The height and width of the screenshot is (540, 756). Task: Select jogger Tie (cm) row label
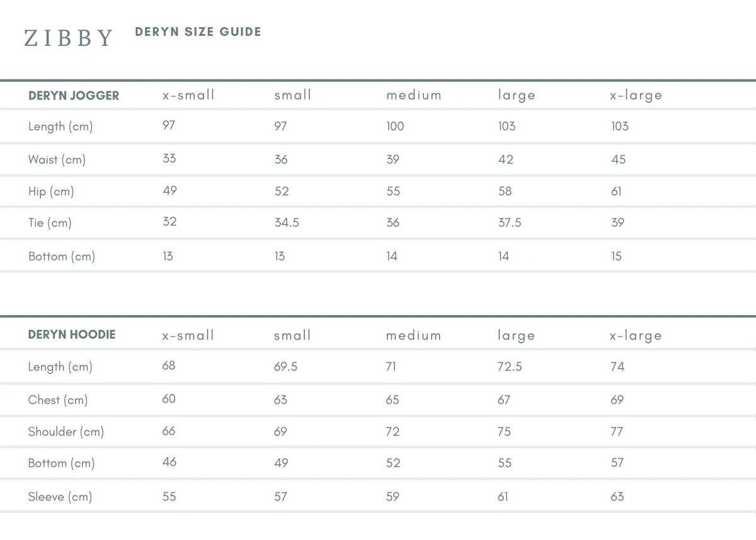[x=50, y=222]
